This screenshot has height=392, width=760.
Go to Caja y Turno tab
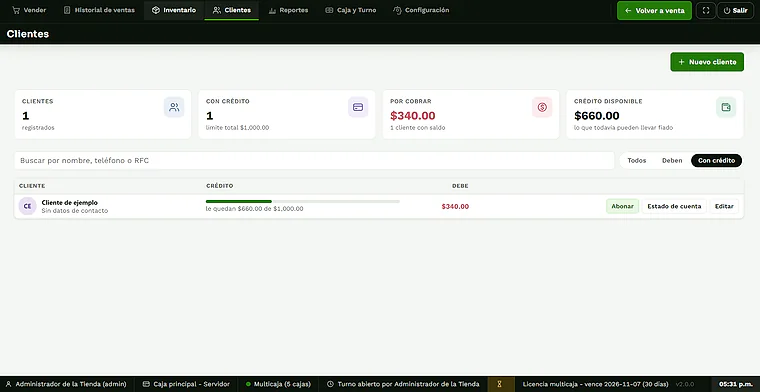click(350, 10)
